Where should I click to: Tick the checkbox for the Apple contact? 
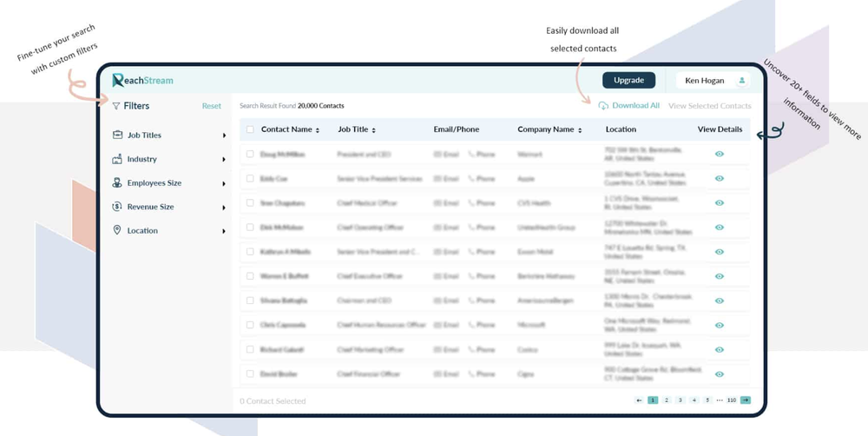(250, 178)
